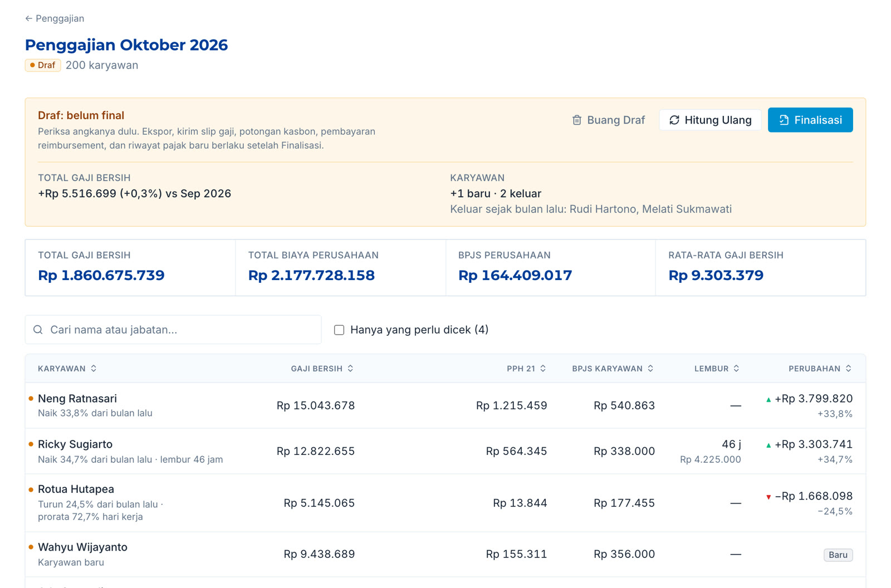Click the Buang Draf trash icon
891x588 pixels.
tap(577, 120)
